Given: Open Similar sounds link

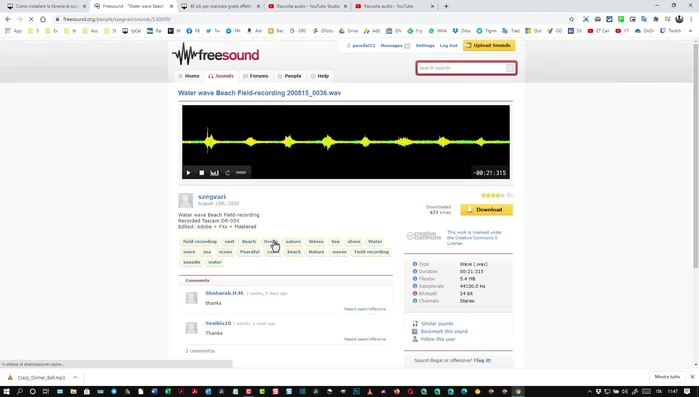Looking at the screenshot, I should click(437, 324).
